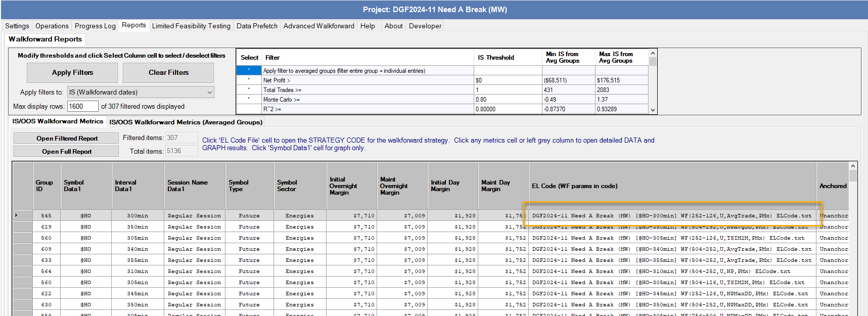Deselect the Monte Carlo filter Select cell
868x316 pixels.
click(249, 100)
